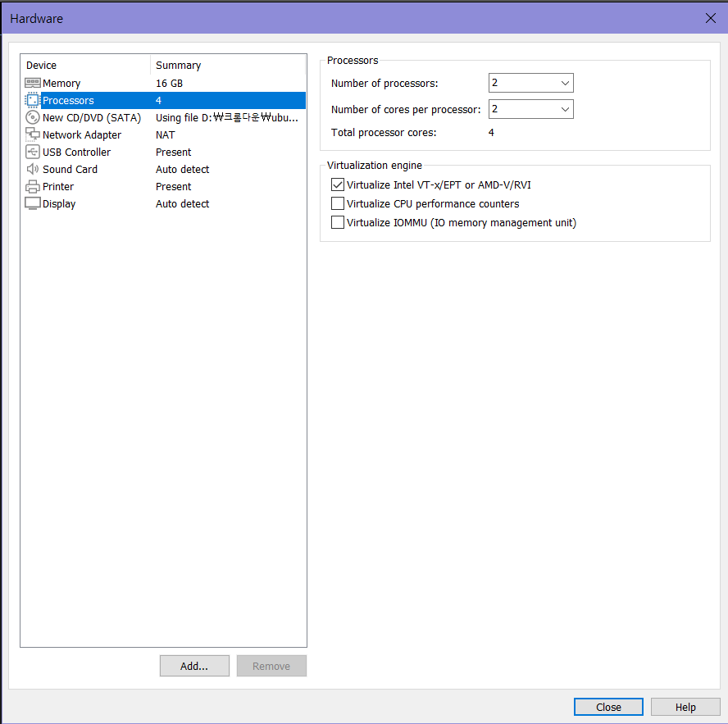Screen dimensions: 728x724
Task: Click the '16 GB' memory summary
Action: [x=169, y=84]
